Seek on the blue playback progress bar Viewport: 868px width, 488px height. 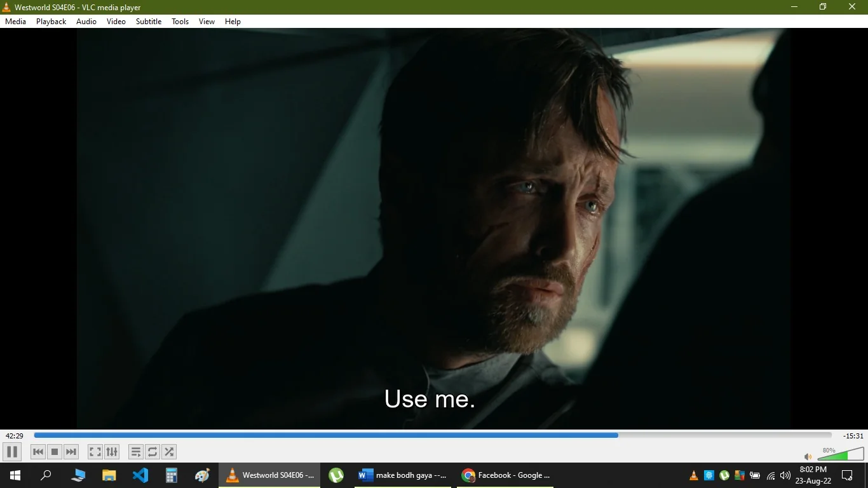point(433,435)
